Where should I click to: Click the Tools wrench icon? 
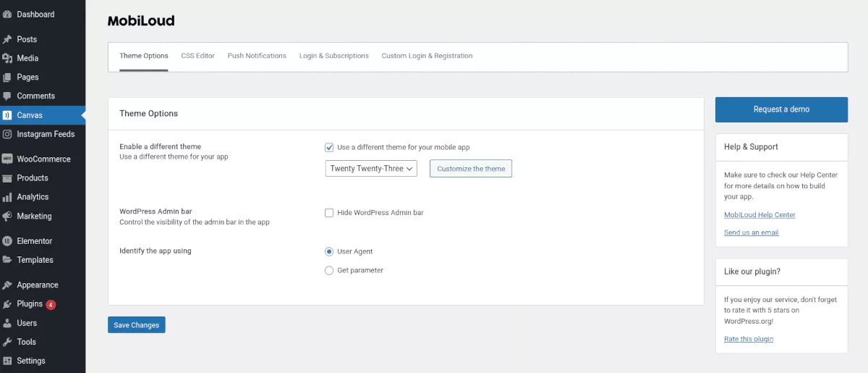(7, 342)
